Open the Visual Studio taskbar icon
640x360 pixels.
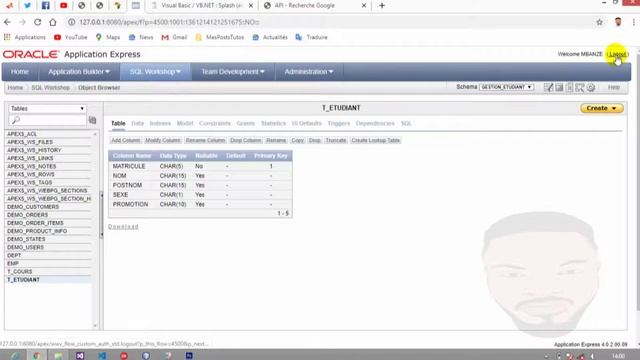(x=80, y=356)
